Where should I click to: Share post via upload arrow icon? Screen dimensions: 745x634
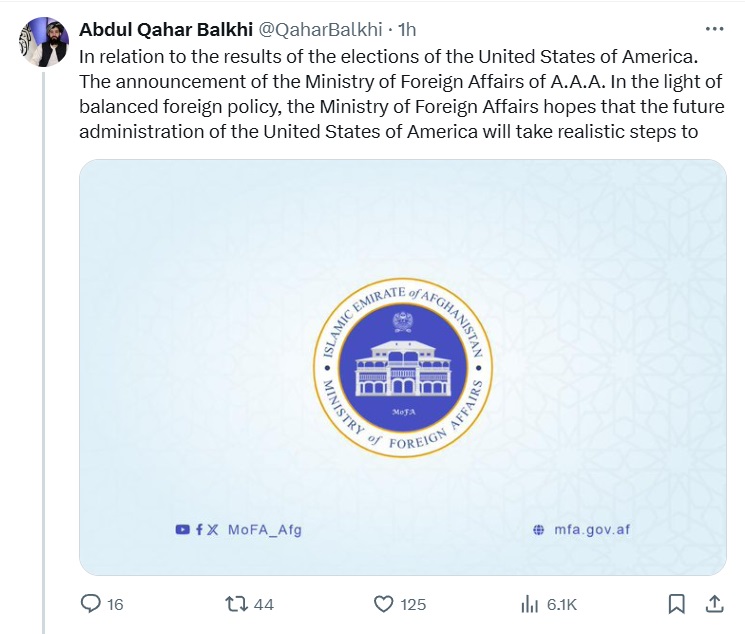tap(714, 604)
